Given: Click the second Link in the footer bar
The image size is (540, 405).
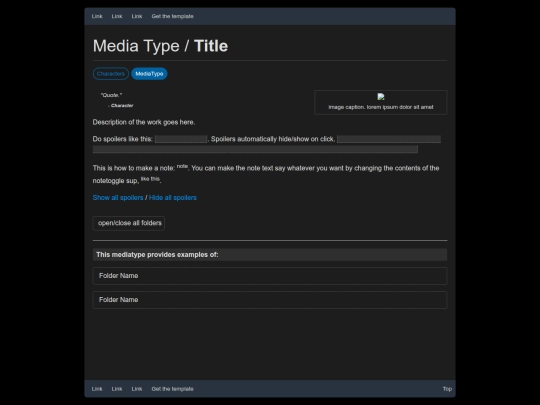Looking at the screenshot, I should 117,389.
